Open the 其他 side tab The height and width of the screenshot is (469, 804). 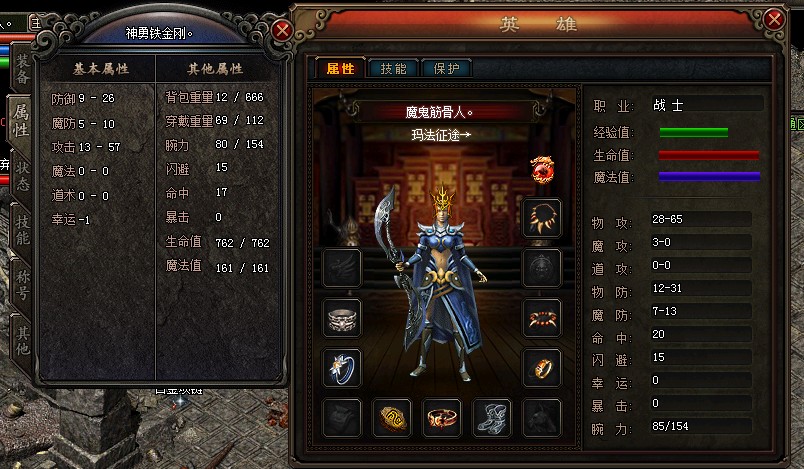click(x=22, y=341)
